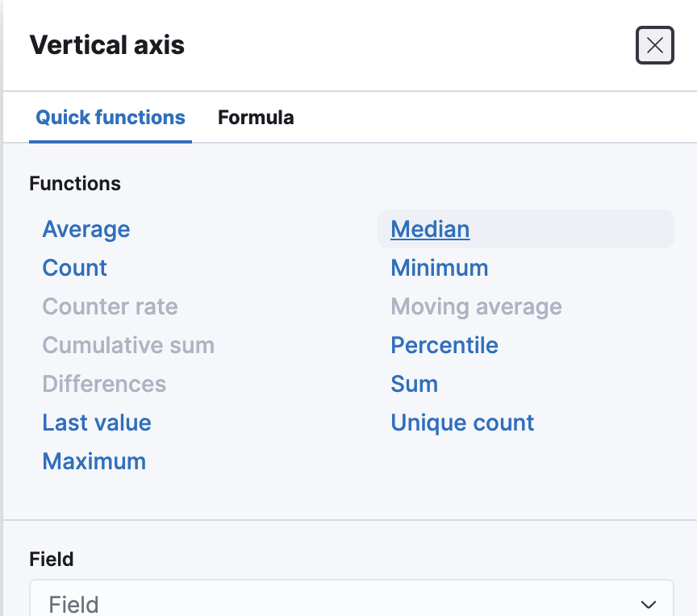This screenshot has width=697, height=616.
Task: Choose the Minimum function
Action: [440, 268]
